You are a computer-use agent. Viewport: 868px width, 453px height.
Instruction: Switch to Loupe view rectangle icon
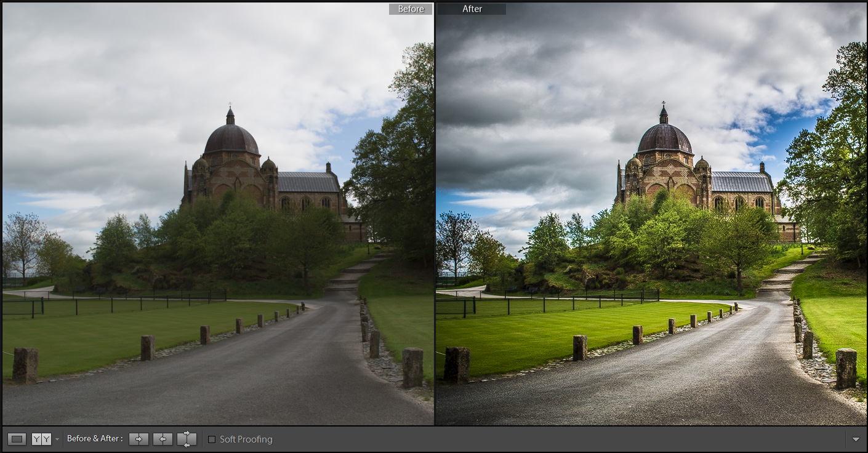(x=17, y=439)
